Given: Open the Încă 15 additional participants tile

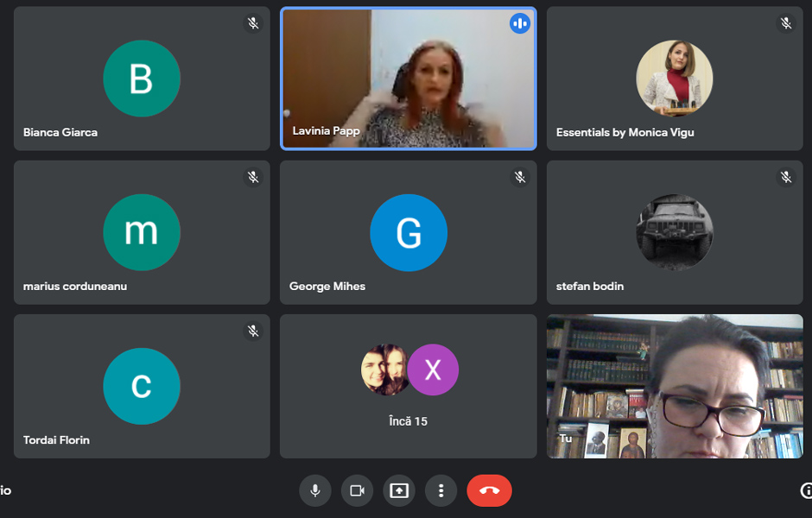Looking at the screenshot, I should 409,386.
